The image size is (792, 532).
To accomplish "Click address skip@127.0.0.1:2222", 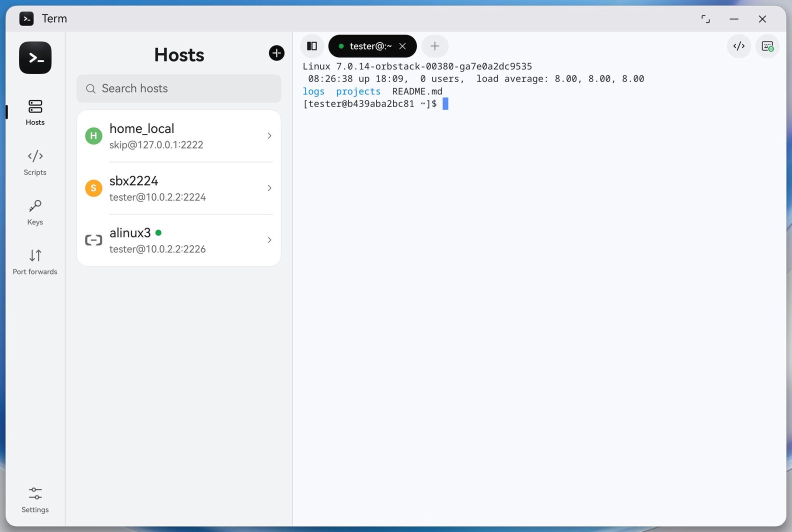I will [156, 145].
